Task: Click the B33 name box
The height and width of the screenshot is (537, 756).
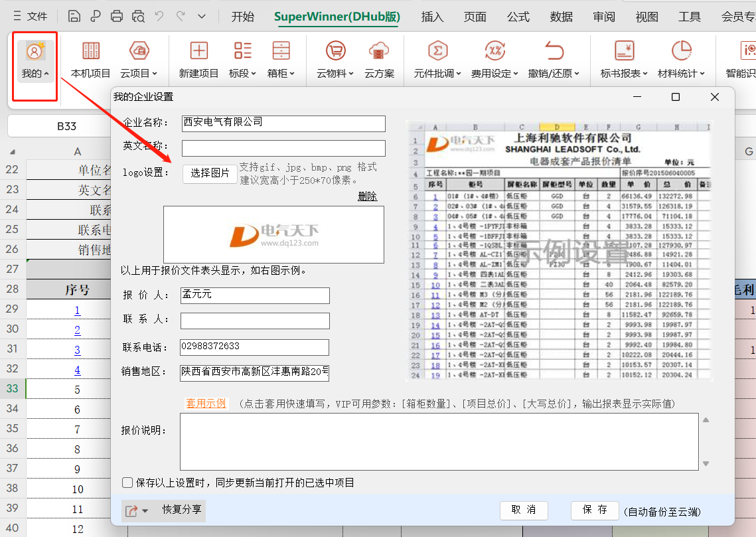Action: pos(66,126)
